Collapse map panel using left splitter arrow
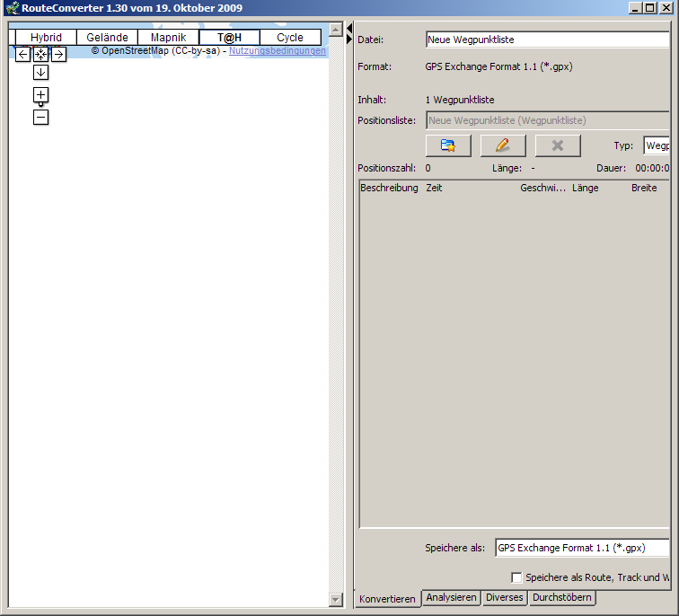Screen dimensions: 679x616 point(349,28)
